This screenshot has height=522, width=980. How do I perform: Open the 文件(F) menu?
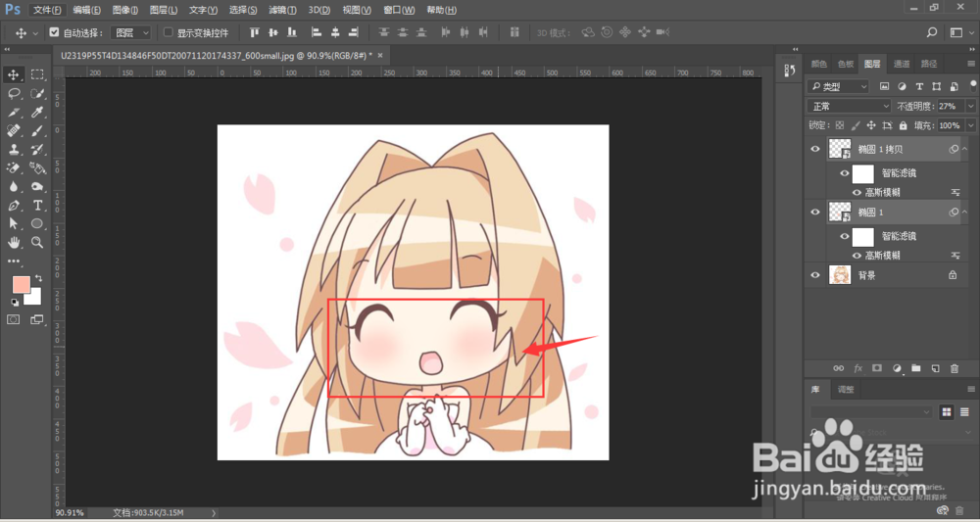[47, 10]
